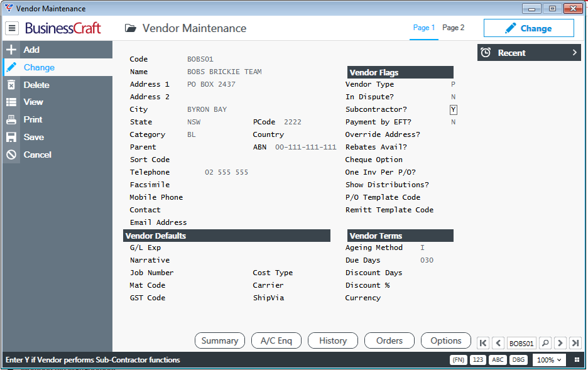Screen dimensions: 588x370
Task: Click the Add plus icon in the sidebar
Action: (11, 50)
